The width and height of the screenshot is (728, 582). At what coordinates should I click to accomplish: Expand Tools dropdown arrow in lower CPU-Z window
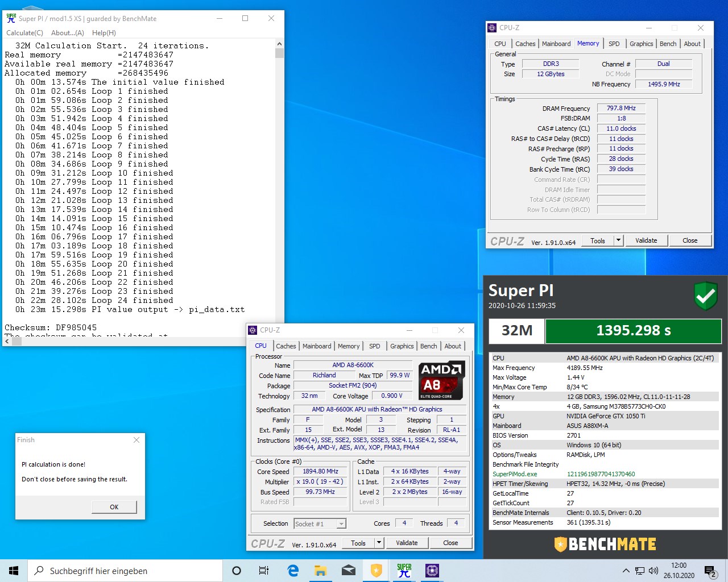[379, 543]
